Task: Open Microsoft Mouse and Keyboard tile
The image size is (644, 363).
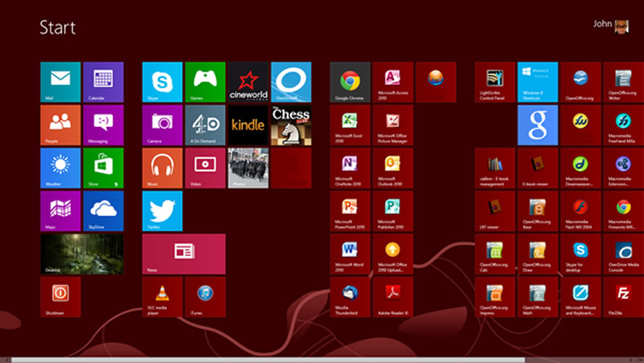Action: pyautogui.click(x=580, y=297)
